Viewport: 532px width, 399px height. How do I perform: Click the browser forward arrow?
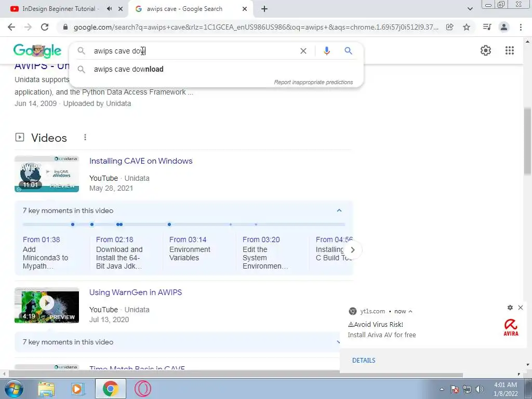coord(28,27)
